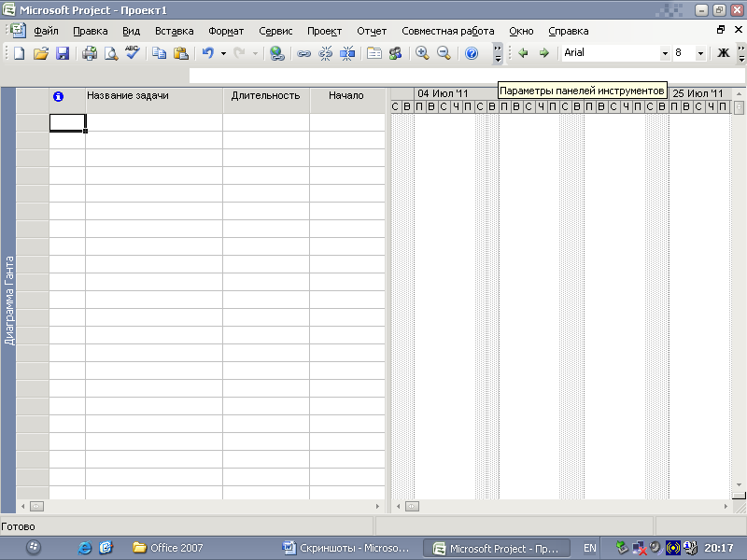Click the assign resources icon

click(x=395, y=53)
